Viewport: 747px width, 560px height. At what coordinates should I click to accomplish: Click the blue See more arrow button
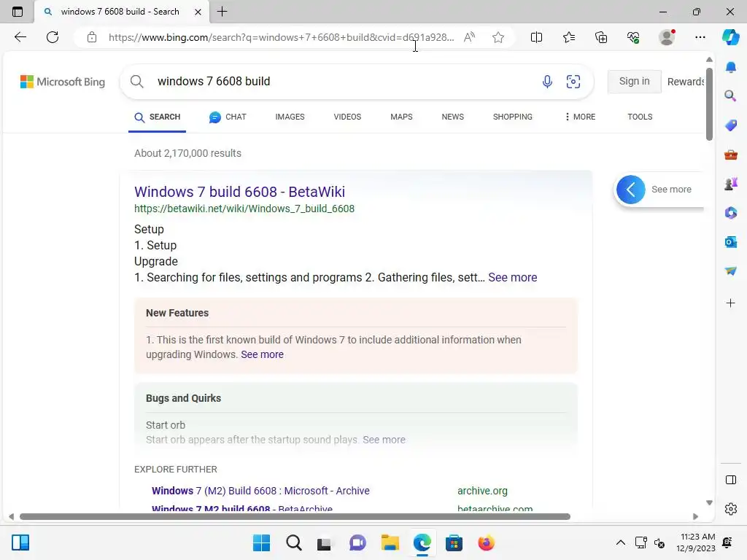click(x=630, y=190)
